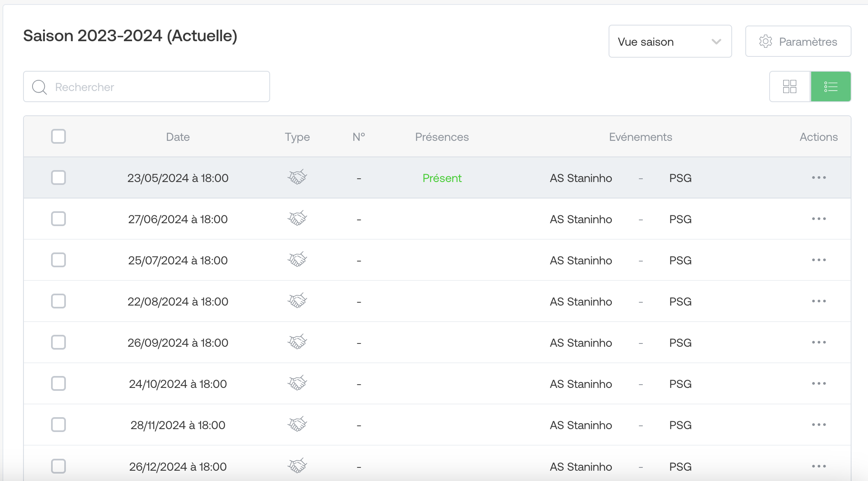
Task: Click handshake type icon for 24/10/2024
Action: tap(297, 383)
